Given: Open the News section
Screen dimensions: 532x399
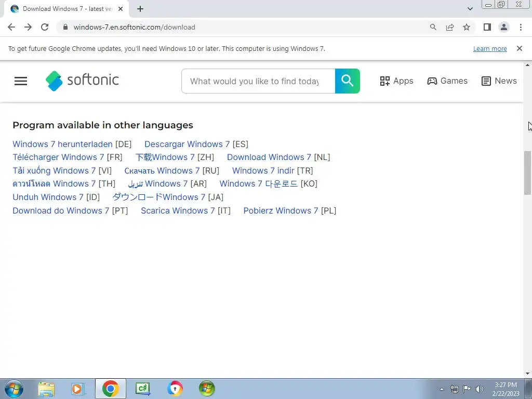Looking at the screenshot, I should coord(499,81).
